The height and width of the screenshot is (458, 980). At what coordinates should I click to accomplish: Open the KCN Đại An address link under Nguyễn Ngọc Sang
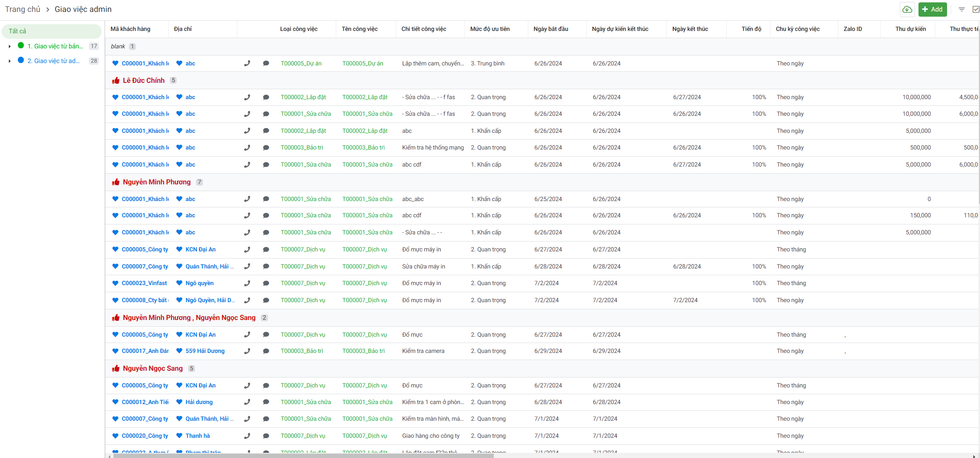[x=200, y=385]
